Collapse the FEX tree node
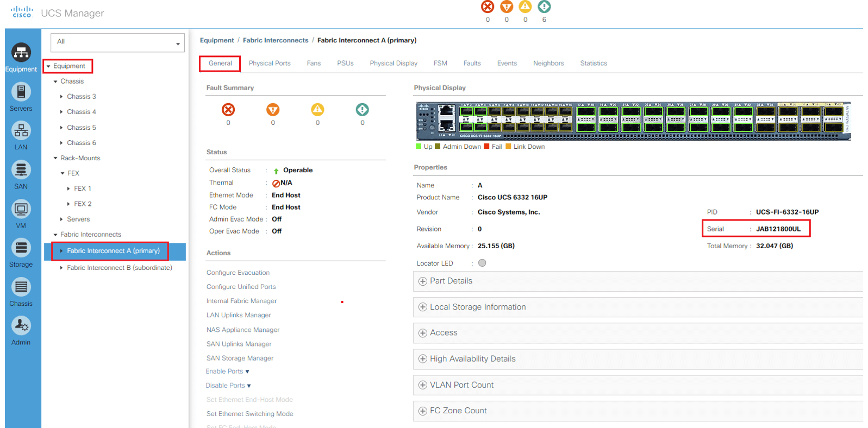Screen dimensions: 868x428 pos(63,173)
